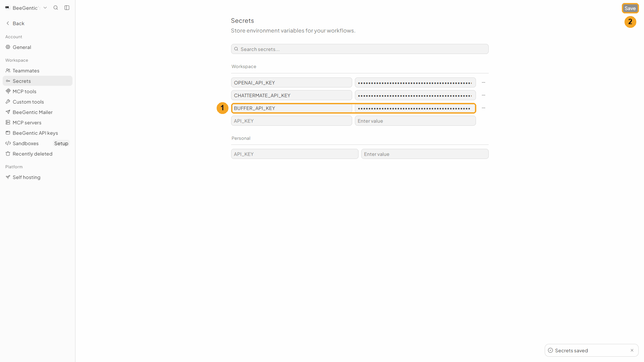Viewport: 644px width, 362px height.
Task: Open Recently deleted items
Action: tap(38, 154)
